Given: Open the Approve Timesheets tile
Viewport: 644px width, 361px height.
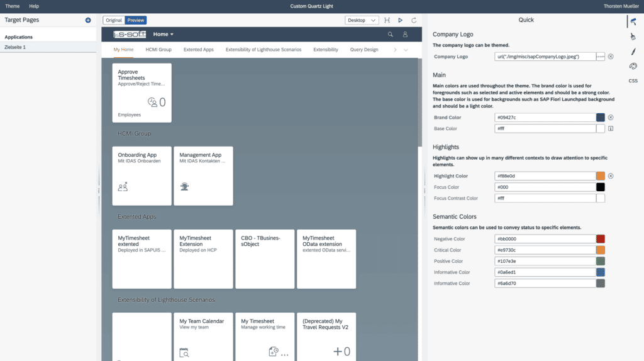Looking at the screenshot, I should coord(142,93).
